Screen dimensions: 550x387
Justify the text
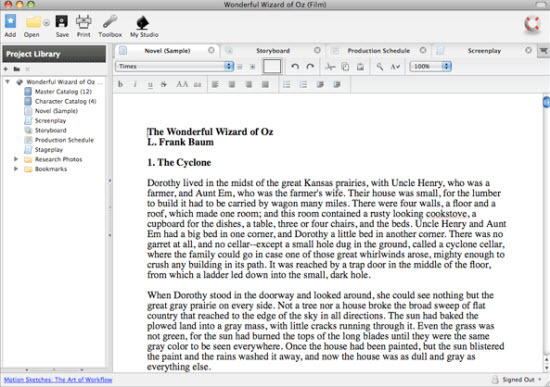coord(266,84)
